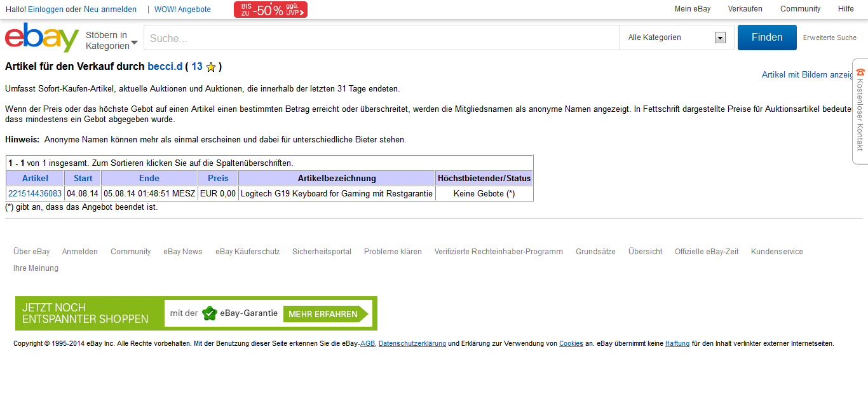
Task: Click the feedback score 13 link
Action: point(197,67)
